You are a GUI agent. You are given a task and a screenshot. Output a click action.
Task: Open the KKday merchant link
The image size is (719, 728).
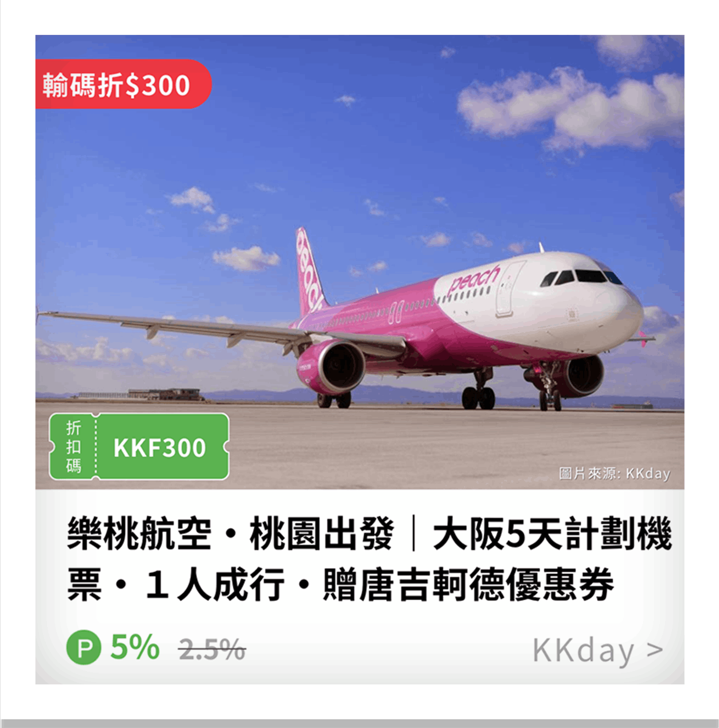click(x=583, y=650)
